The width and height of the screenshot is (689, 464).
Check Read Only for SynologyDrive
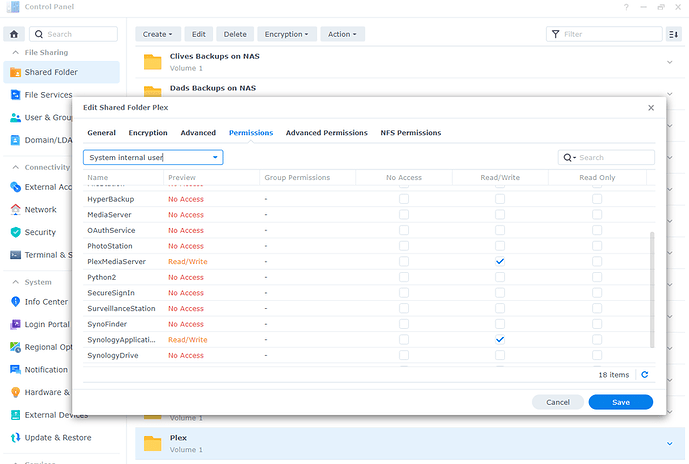tap(597, 355)
